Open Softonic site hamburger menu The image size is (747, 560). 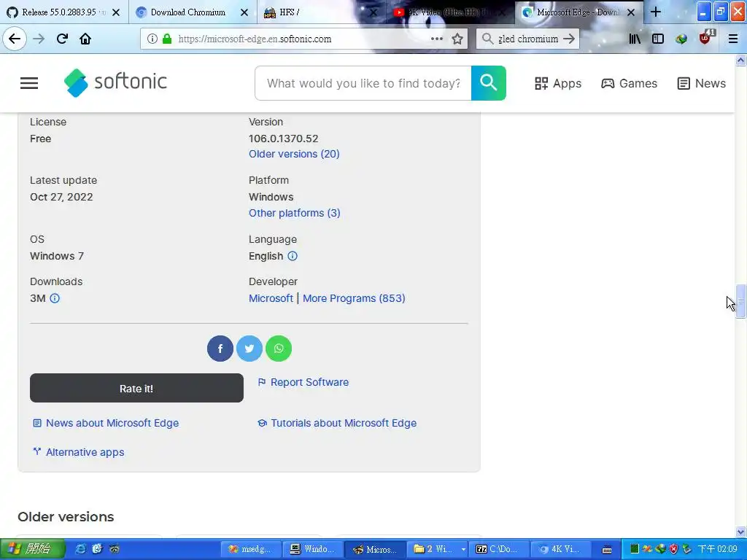(29, 83)
